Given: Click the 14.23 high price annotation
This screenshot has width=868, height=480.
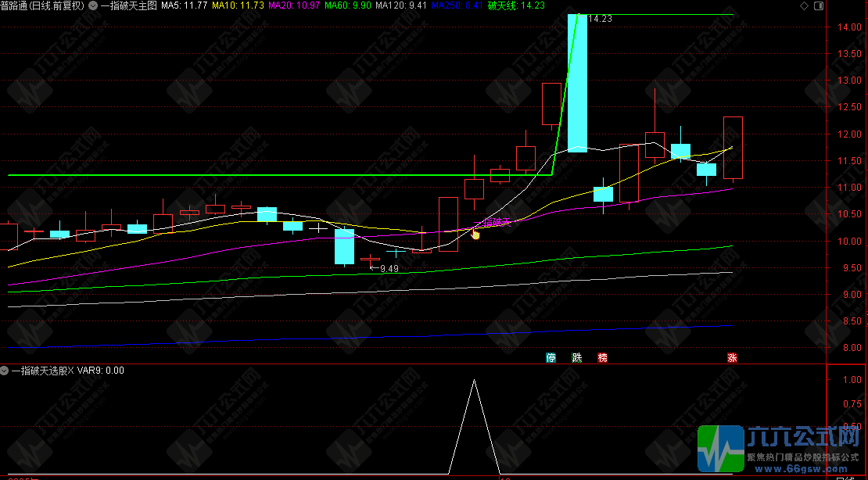Looking at the screenshot, I should point(600,18).
